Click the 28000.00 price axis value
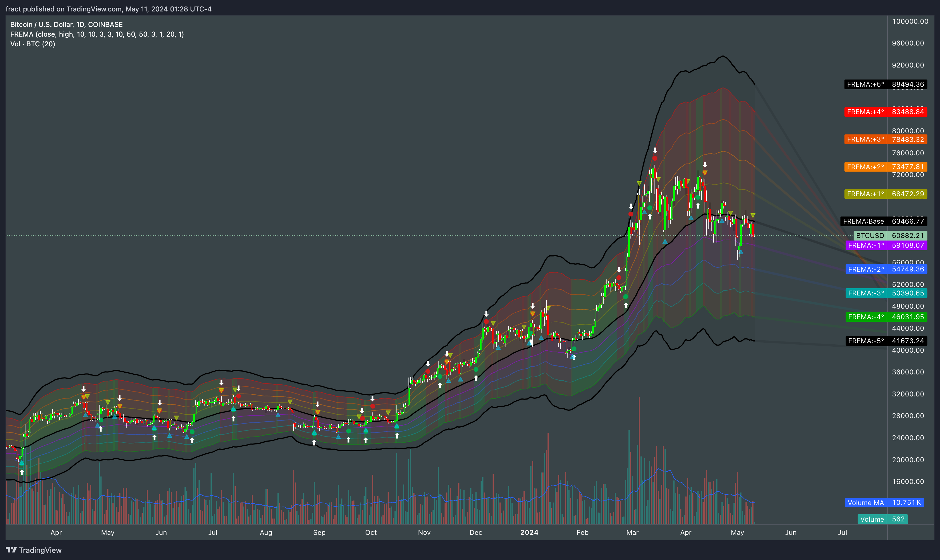The height and width of the screenshot is (560, 940). (x=908, y=416)
